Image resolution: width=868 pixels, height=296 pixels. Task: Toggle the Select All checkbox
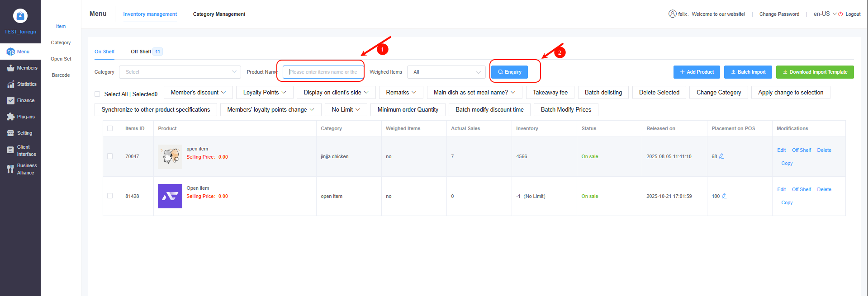coord(97,94)
